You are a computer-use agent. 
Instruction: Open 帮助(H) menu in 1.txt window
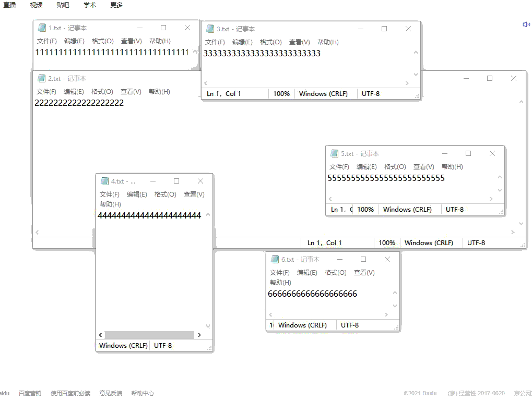pos(160,41)
